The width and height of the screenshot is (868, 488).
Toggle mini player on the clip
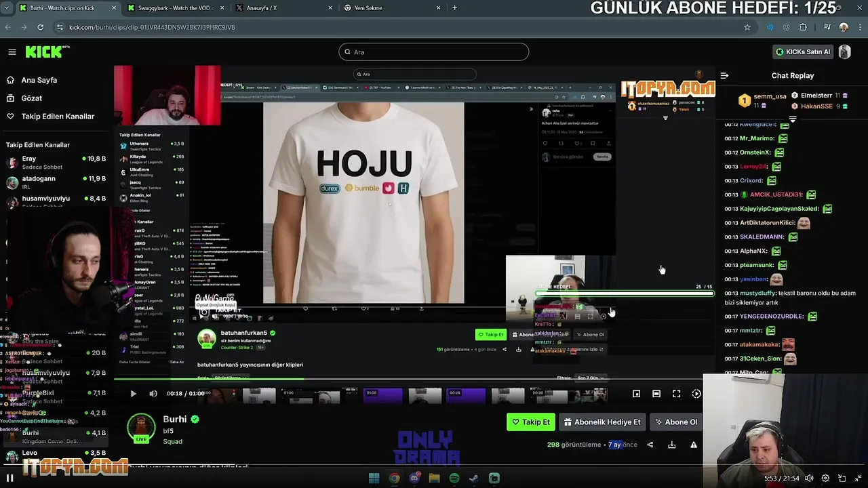(636, 394)
